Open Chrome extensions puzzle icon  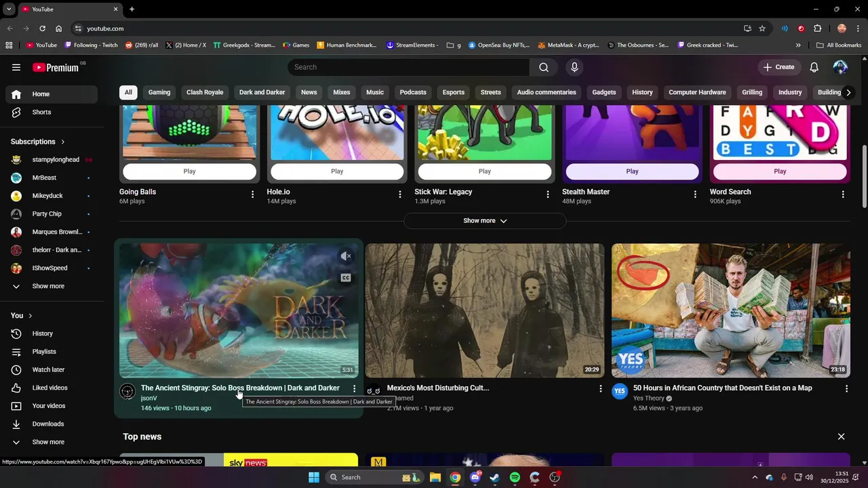point(817,28)
